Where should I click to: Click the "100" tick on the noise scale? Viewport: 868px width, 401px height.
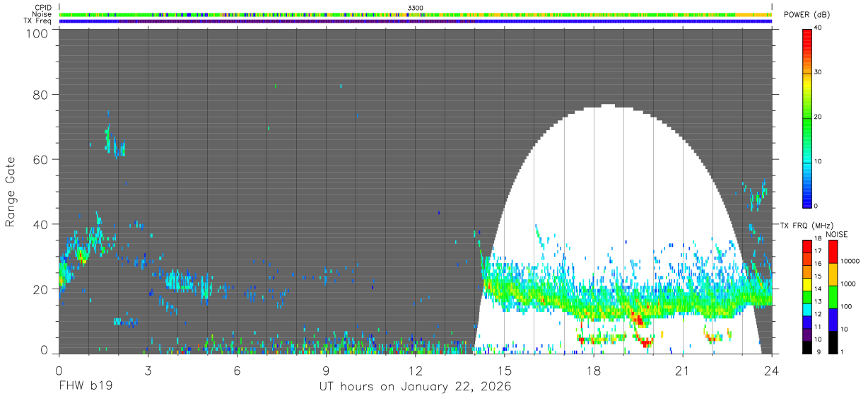[x=846, y=307]
